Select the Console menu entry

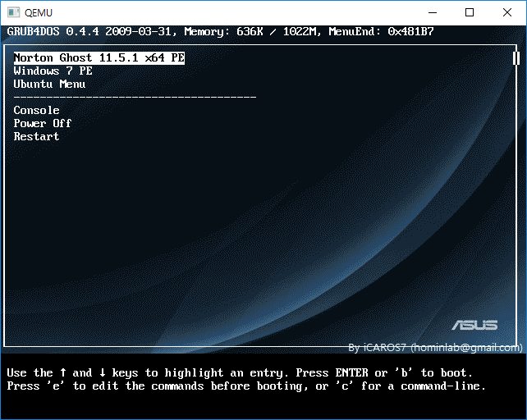(36, 110)
